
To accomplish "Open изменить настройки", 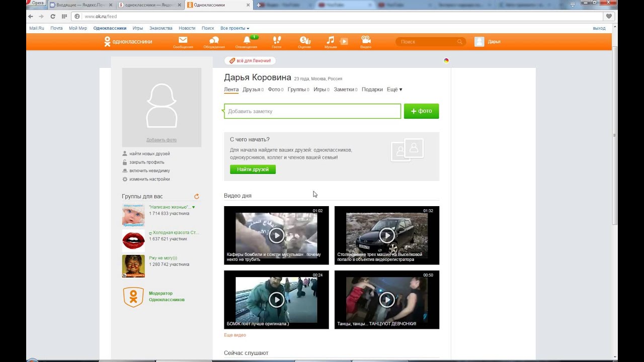I will (149, 179).
